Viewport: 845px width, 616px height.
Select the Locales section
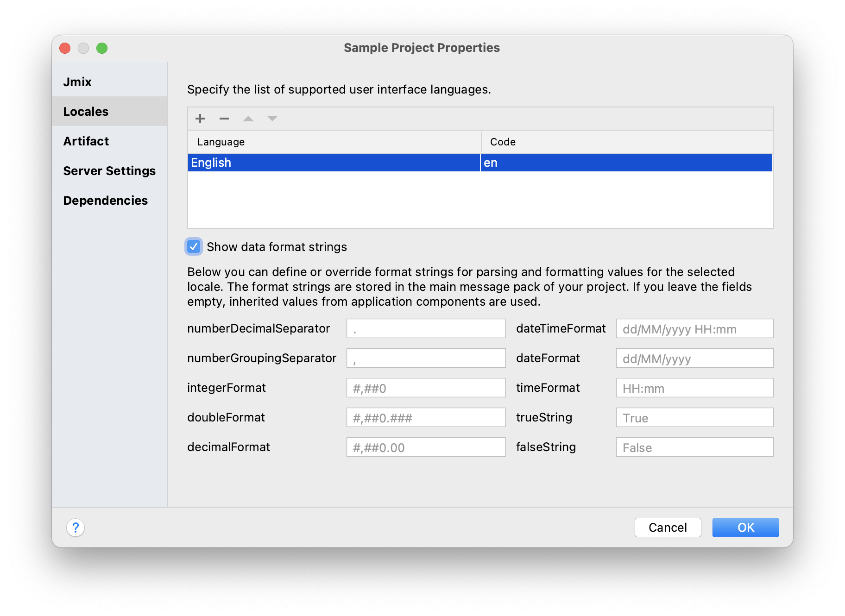click(x=109, y=111)
